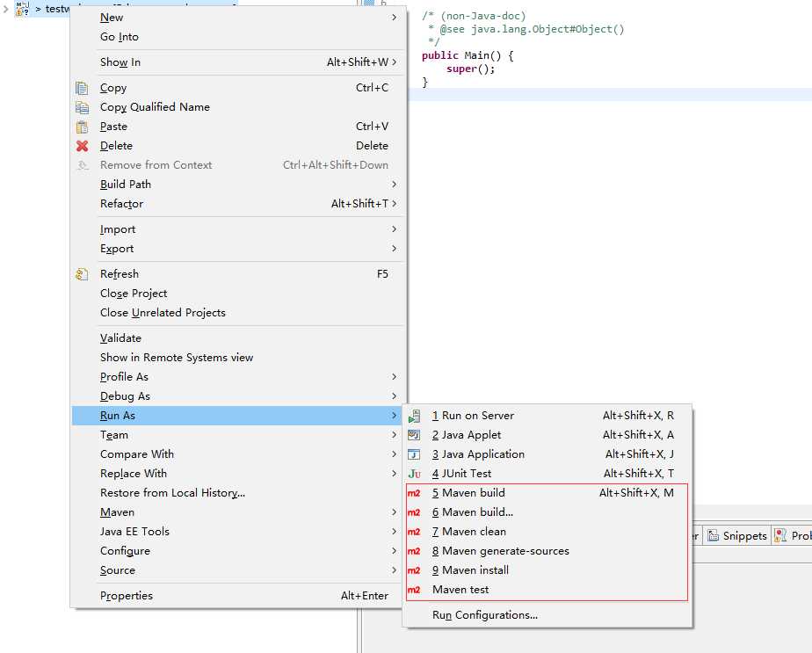
Task: Click the Java Application icon
Action: pos(414,454)
